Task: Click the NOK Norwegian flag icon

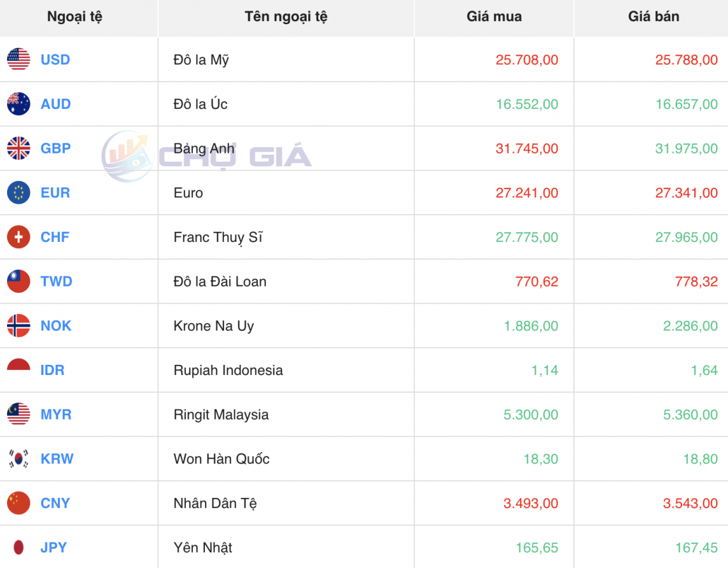Action: [18, 325]
